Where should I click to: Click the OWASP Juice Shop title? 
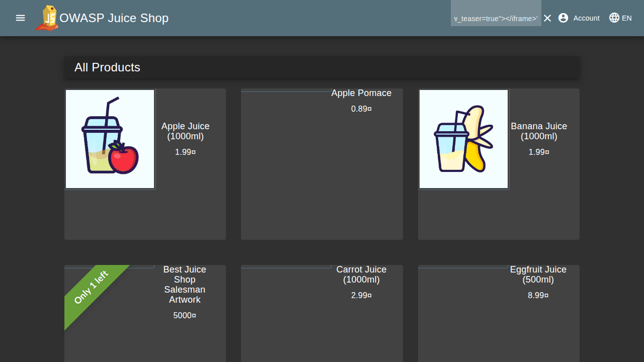114,18
